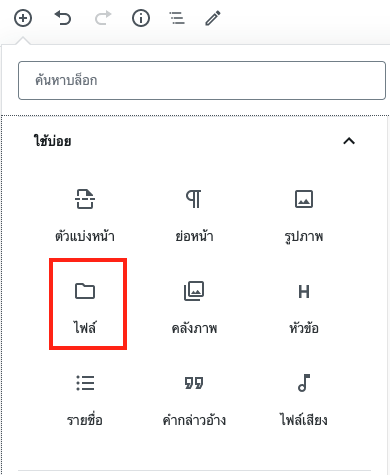Screen dimensions: 390x475
Task: Open the content structure info icon
Action: pos(141,18)
